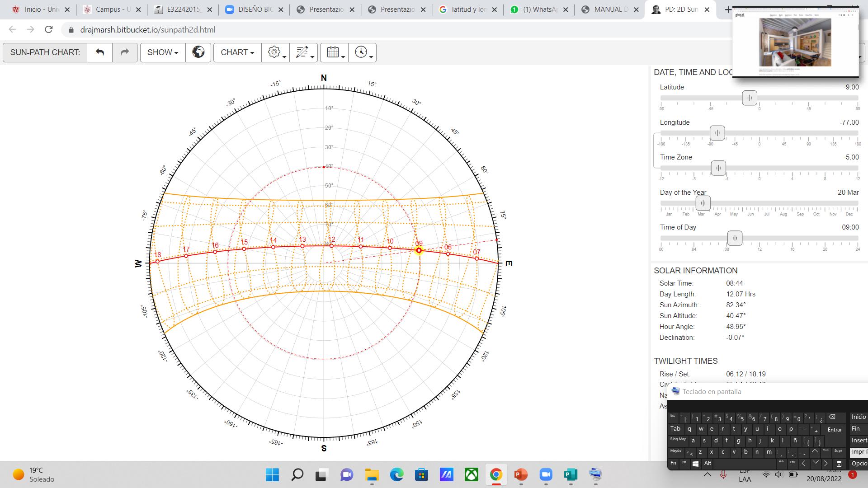868x488 pixels.
Task: Click the Time of Day slider handle
Action: [735, 238]
